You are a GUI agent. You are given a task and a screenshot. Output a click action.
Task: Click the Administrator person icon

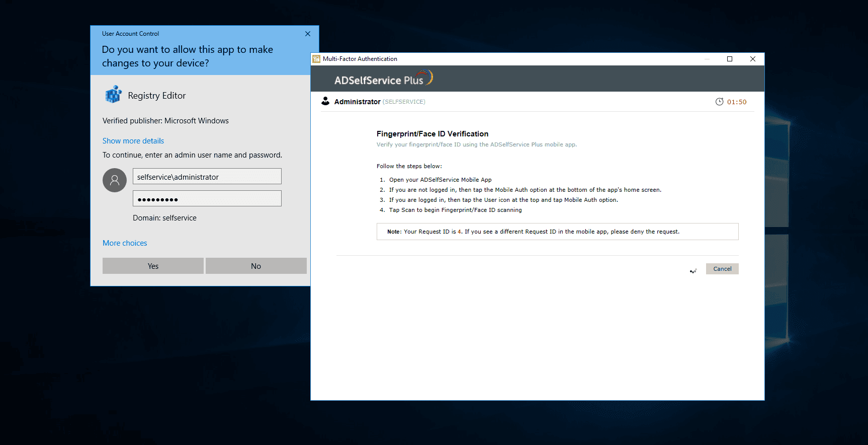point(325,101)
